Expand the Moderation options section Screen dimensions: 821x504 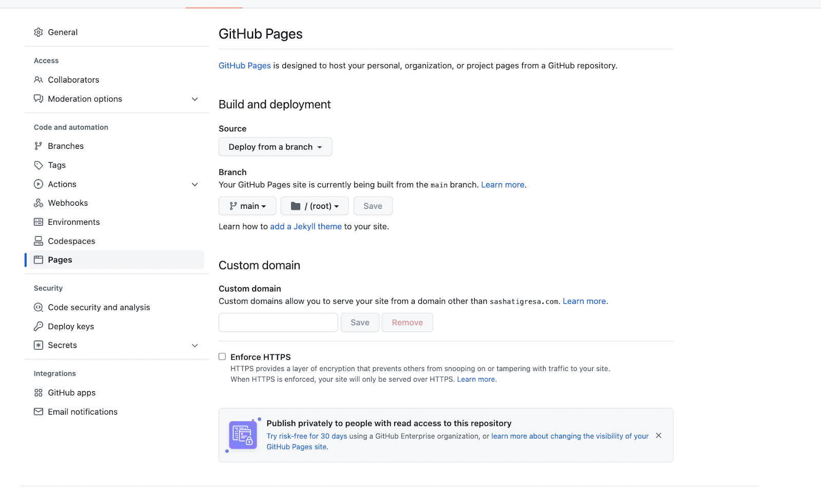[x=195, y=99]
